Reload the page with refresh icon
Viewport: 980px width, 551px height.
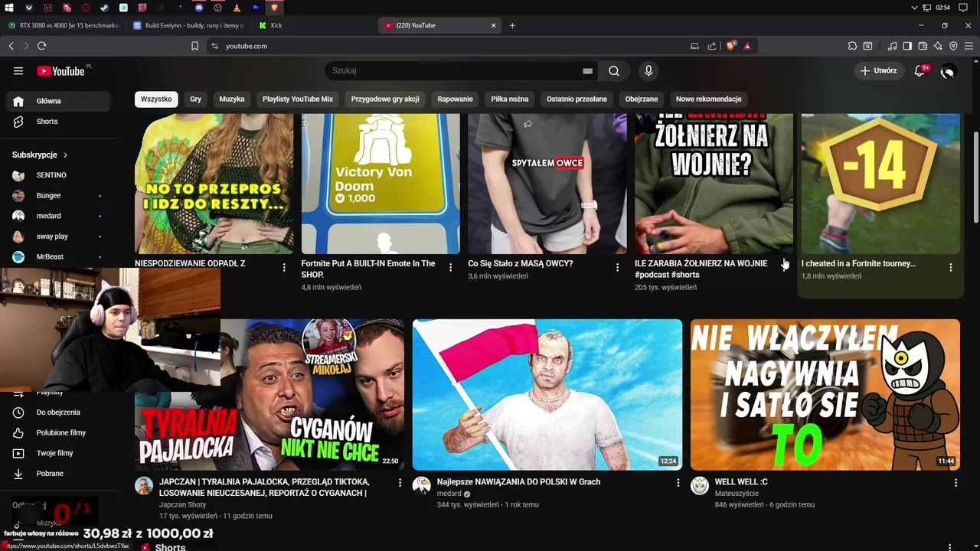point(42,46)
